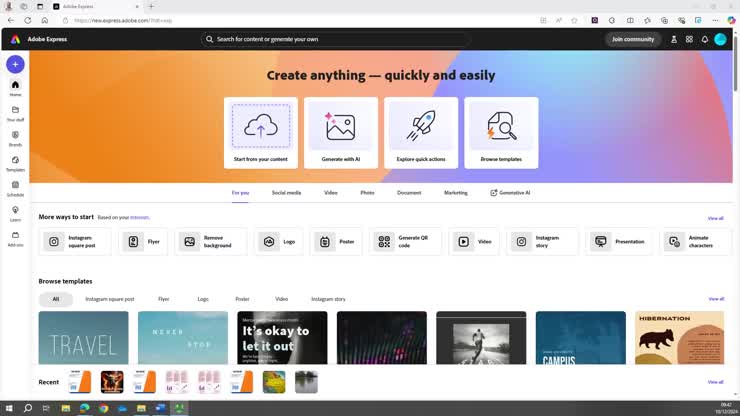
Task: Open Windows taskbar search
Action: pyautogui.click(x=28, y=408)
